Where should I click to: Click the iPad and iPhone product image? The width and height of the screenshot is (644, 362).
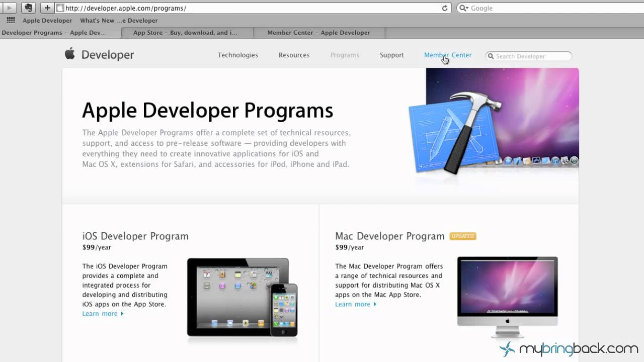243,297
